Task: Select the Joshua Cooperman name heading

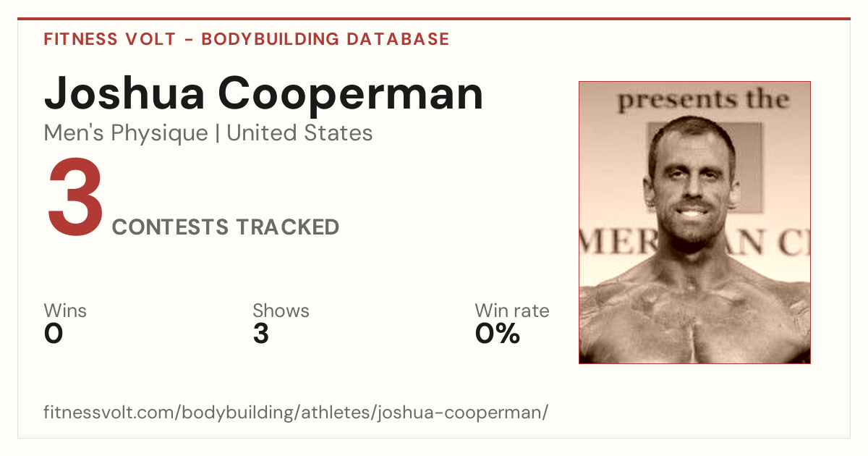Action: coord(263,93)
